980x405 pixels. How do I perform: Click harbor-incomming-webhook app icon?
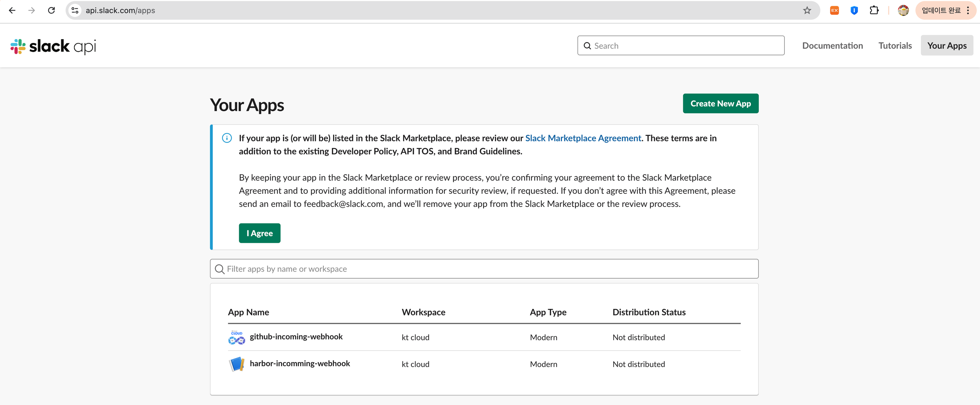(237, 364)
